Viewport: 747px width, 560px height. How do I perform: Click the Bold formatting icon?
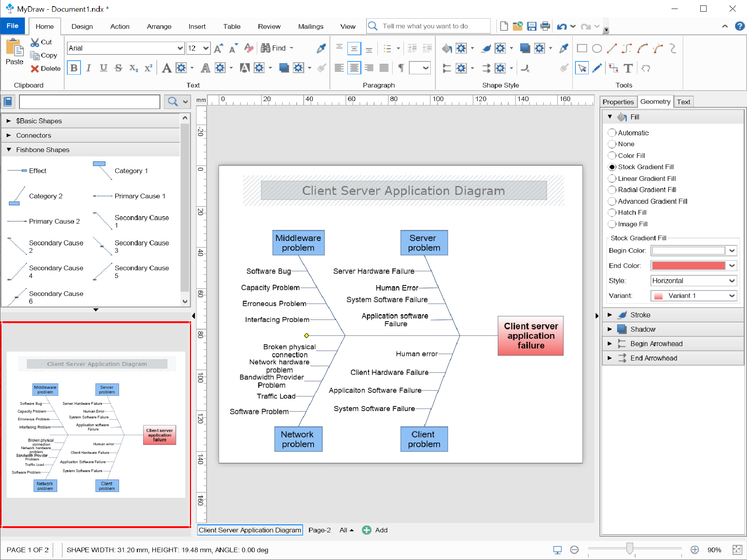coord(74,68)
